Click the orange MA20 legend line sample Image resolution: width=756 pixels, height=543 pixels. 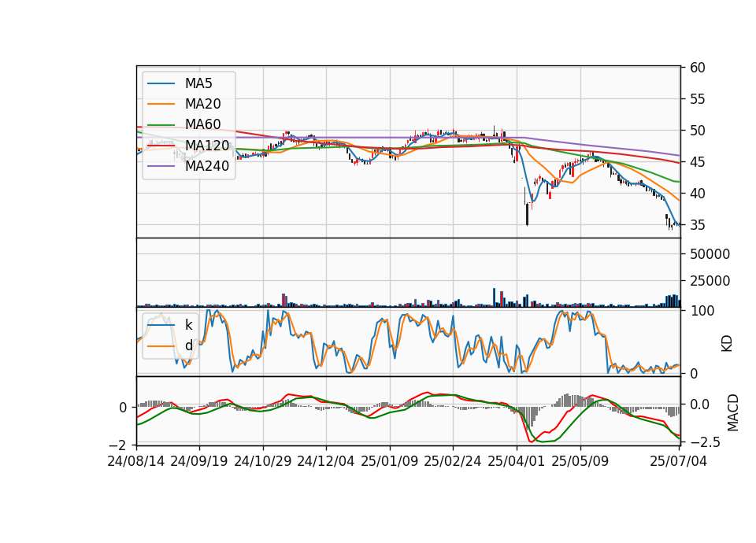(161, 104)
